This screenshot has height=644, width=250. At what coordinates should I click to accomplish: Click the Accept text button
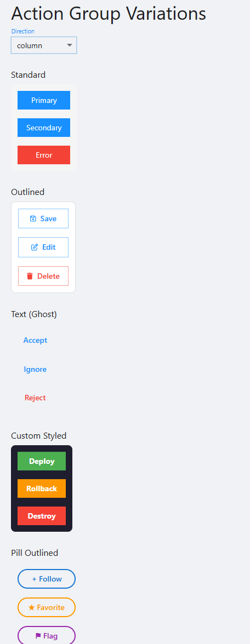35,340
